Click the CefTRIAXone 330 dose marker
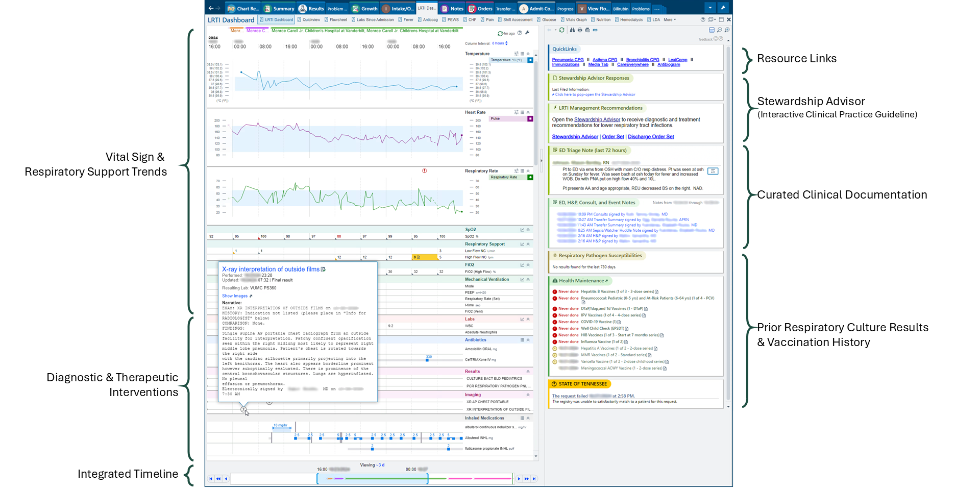This screenshot has height=490, width=980. click(x=428, y=359)
